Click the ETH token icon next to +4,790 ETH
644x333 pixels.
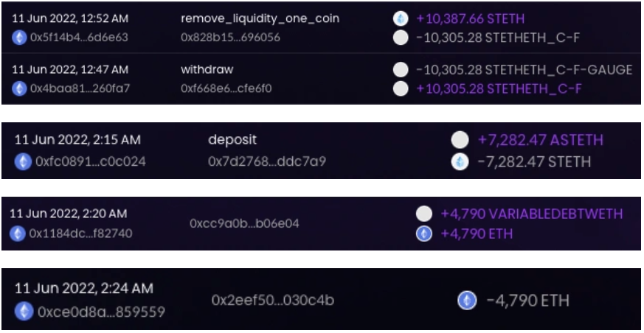click(x=424, y=234)
